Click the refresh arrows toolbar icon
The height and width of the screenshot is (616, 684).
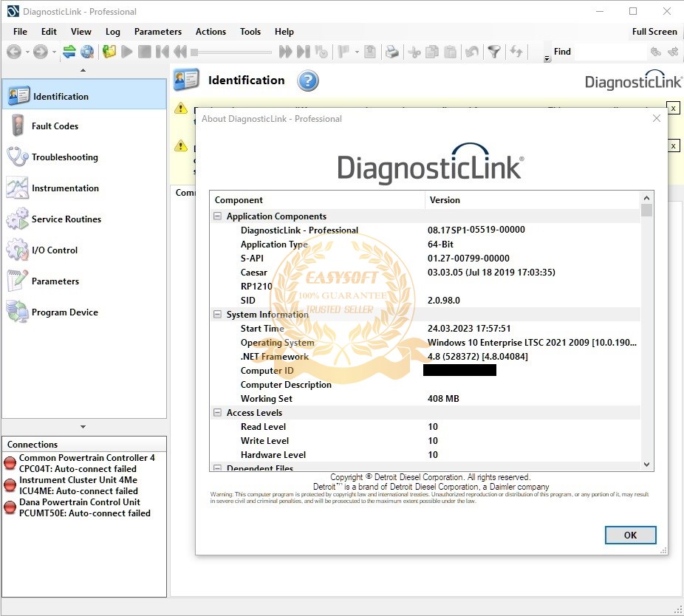516,52
